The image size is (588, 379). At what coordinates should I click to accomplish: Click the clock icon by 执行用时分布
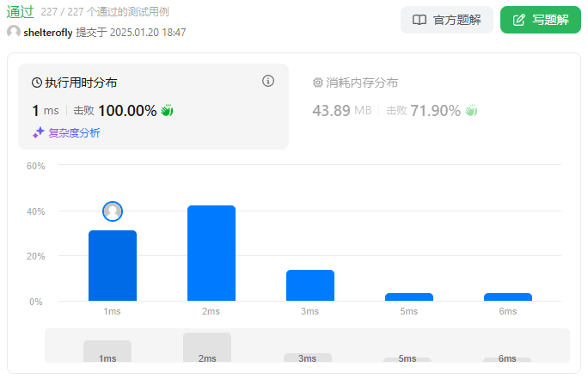[x=37, y=83]
